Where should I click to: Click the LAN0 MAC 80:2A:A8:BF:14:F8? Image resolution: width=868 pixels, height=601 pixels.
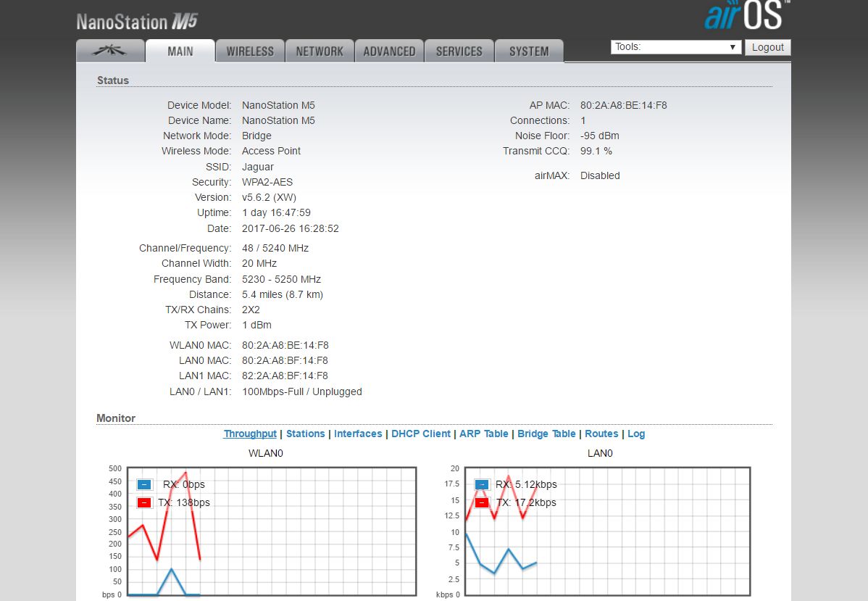[285, 360]
